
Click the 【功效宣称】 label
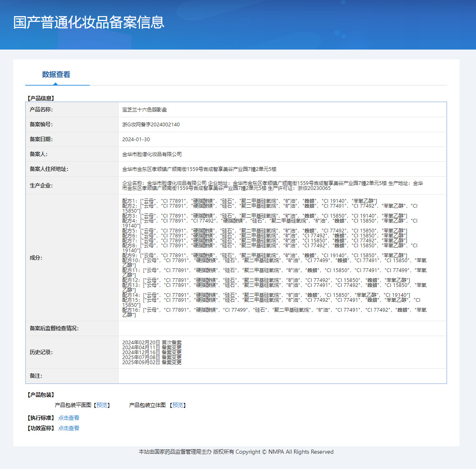point(40,428)
